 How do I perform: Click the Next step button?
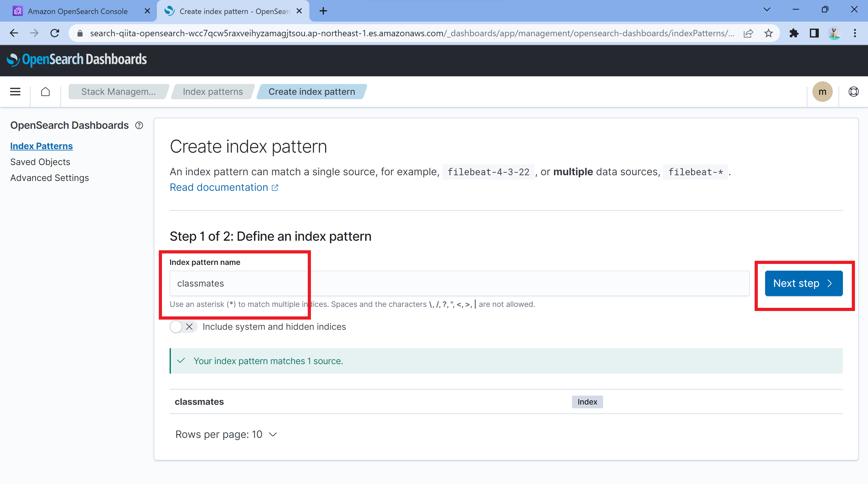[x=804, y=283]
